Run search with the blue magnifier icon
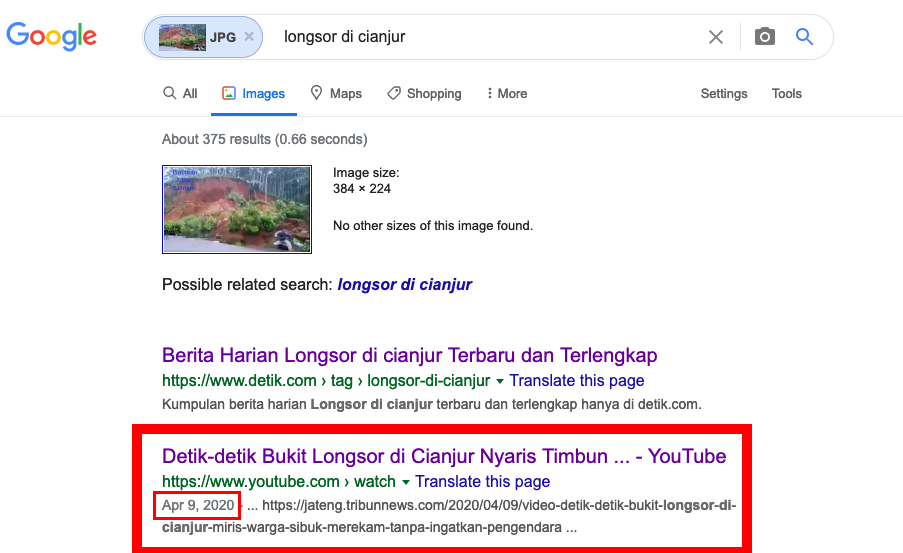 (804, 36)
